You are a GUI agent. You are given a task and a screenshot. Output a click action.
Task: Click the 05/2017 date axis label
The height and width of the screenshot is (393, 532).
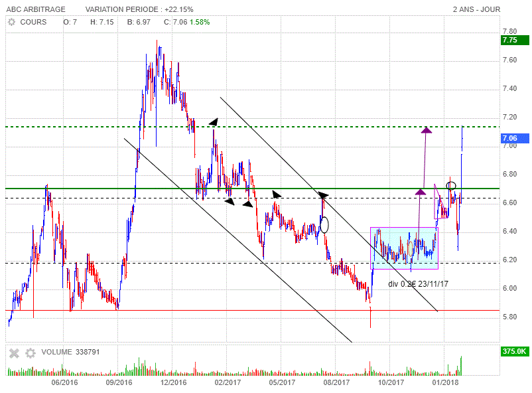point(282,382)
